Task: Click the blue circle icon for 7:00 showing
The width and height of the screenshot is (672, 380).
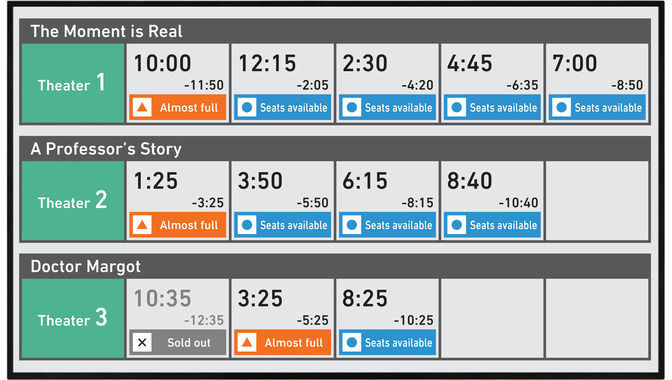Action: (561, 107)
